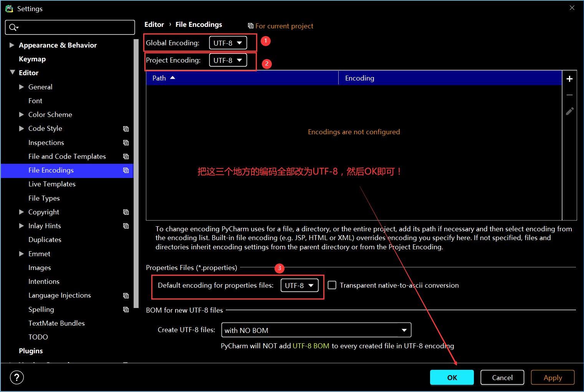This screenshot has width=584, height=392.
Task: Close the Settings dialog with the X
Action: pos(572,8)
